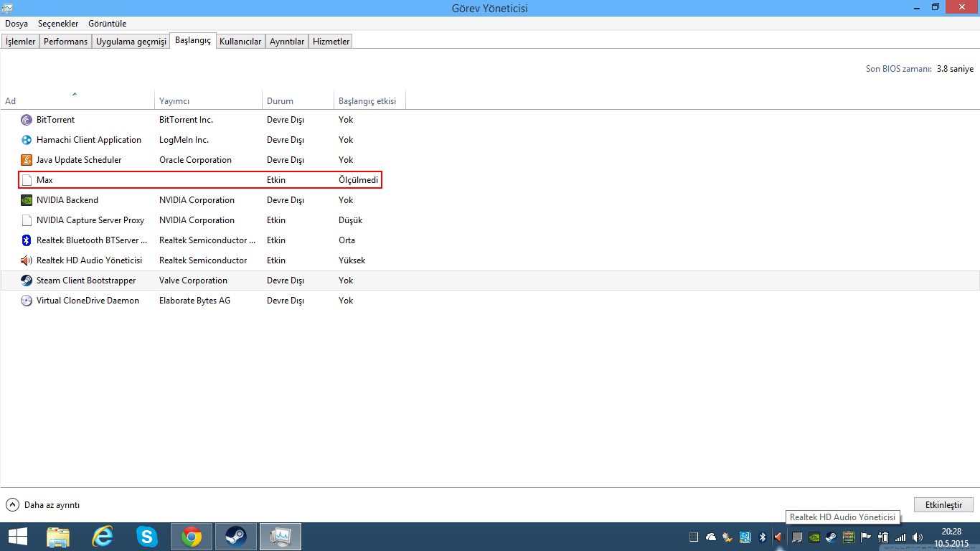Select the Elaborate Bytes AG publisher cell

pyautogui.click(x=194, y=301)
